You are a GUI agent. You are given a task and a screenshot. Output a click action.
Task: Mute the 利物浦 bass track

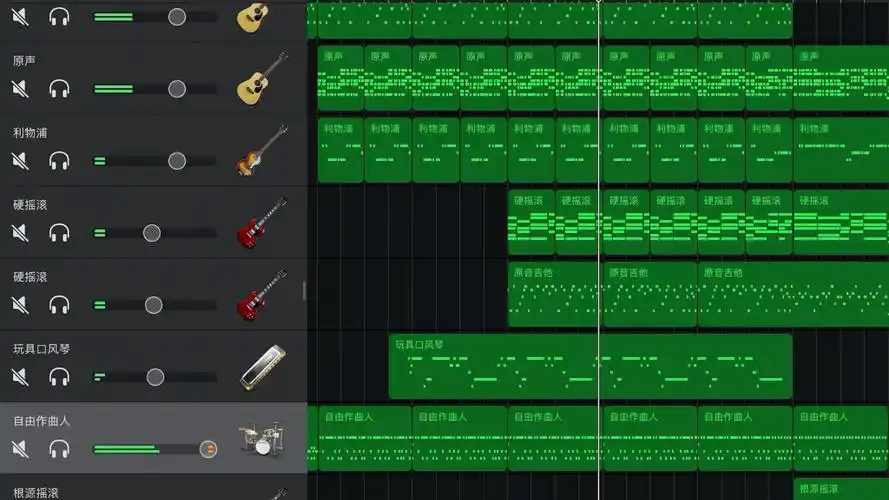(20, 161)
